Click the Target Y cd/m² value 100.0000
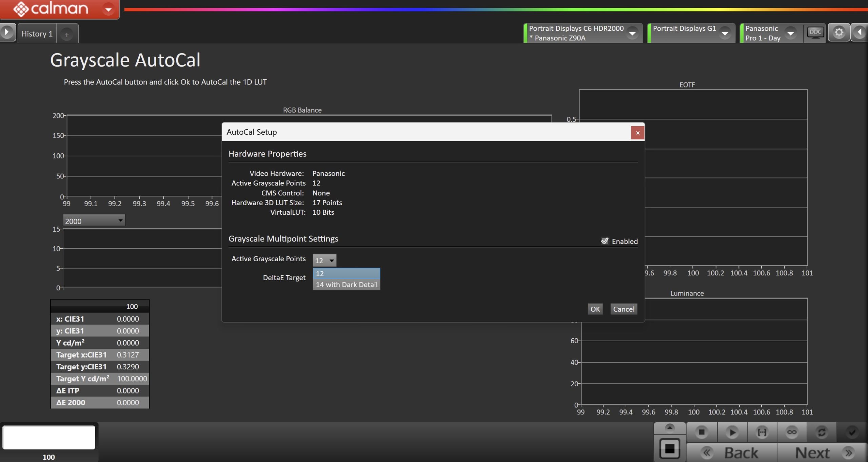This screenshot has height=462, width=868. click(x=132, y=379)
